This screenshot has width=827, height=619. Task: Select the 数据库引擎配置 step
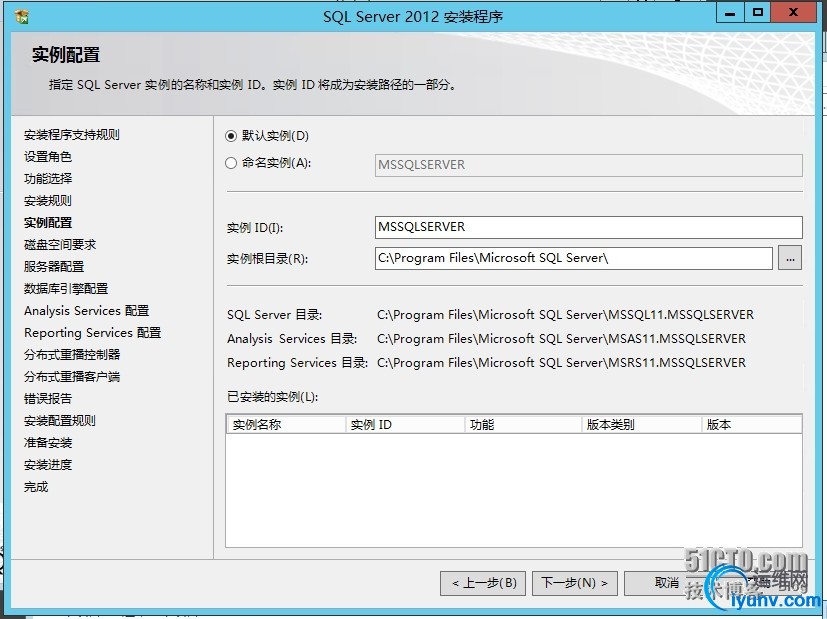click(x=66, y=289)
